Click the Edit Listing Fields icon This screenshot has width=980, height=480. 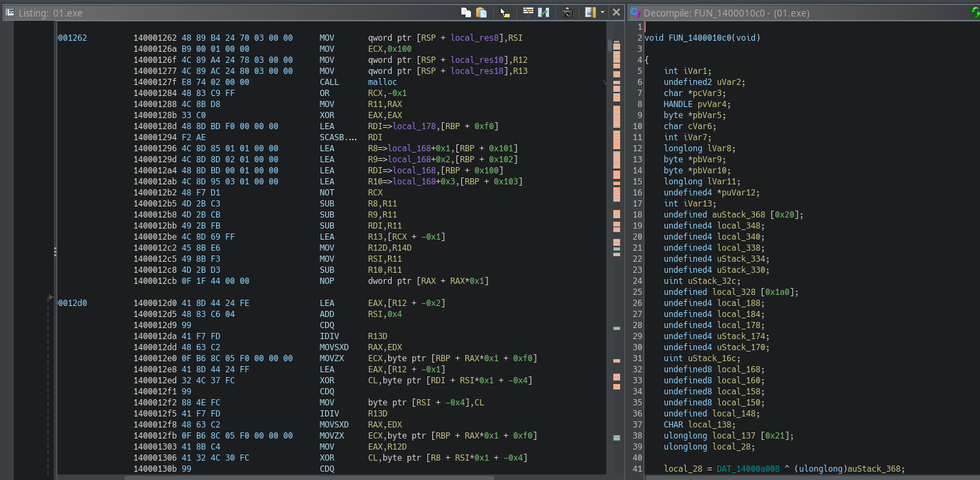click(x=590, y=12)
